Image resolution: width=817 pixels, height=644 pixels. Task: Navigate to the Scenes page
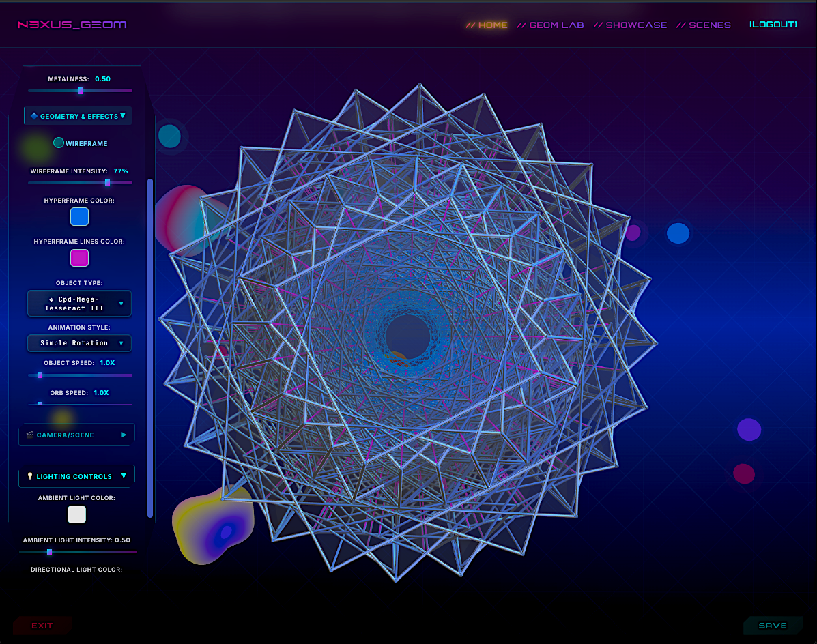704,25
